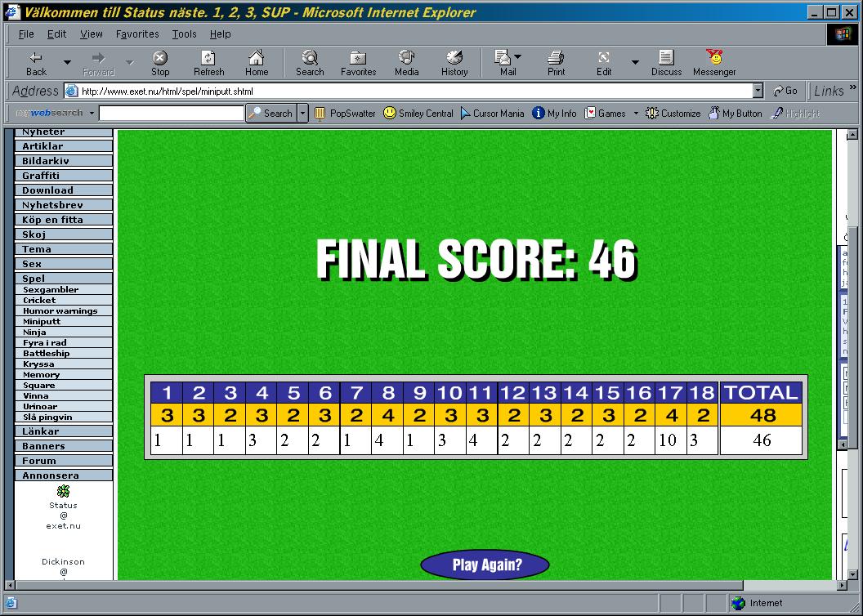This screenshot has width=863, height=616.
Task: Click the websearch text input field
Action: pos(171,114)
